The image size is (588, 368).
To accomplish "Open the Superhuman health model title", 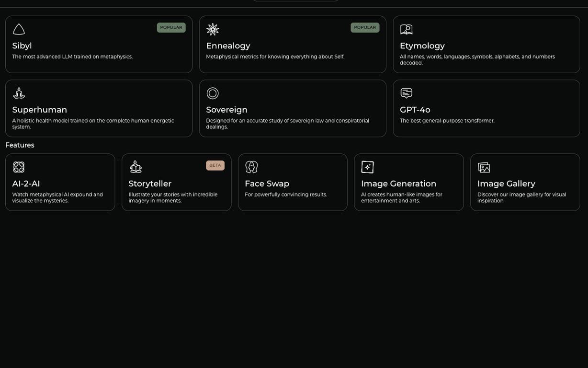I will (x=40, y=110).
